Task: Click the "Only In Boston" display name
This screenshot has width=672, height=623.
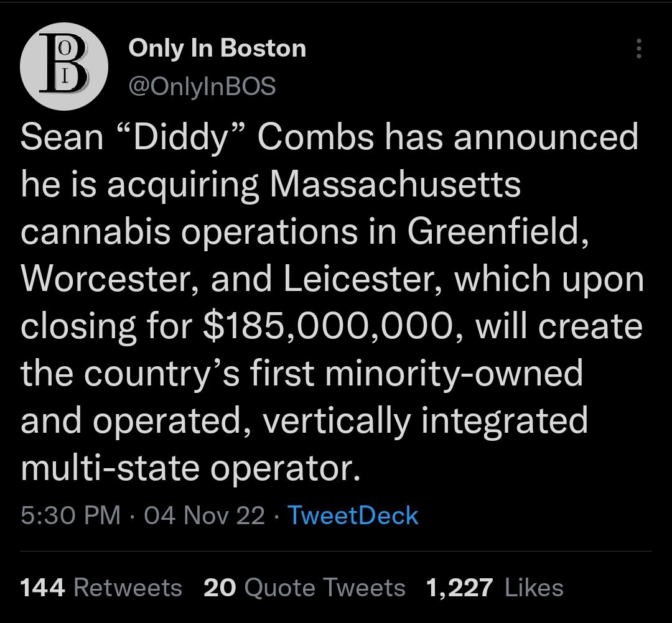Action: click(x=217, y=48)
